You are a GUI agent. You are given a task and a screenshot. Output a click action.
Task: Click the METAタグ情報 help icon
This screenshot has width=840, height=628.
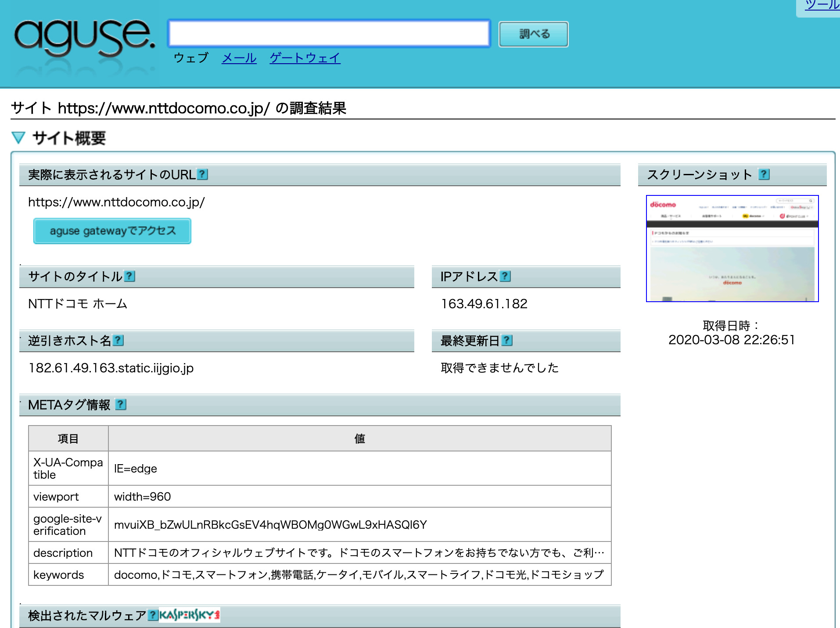pos(121,404)
